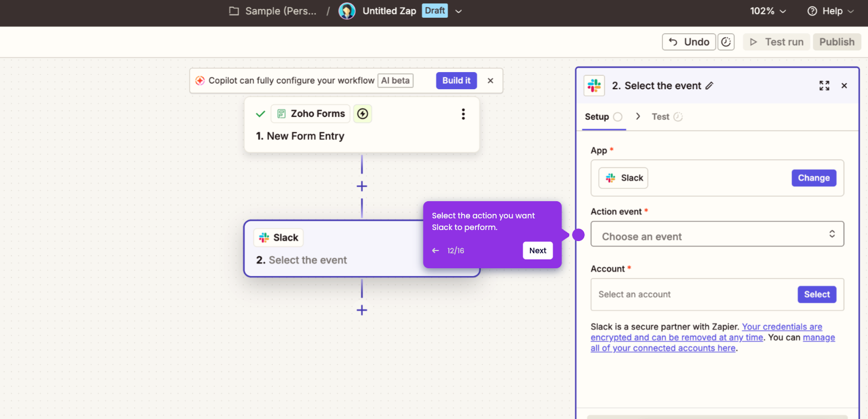
Task: Click the Slack logo in the panel header
Action: pos(594,86)
